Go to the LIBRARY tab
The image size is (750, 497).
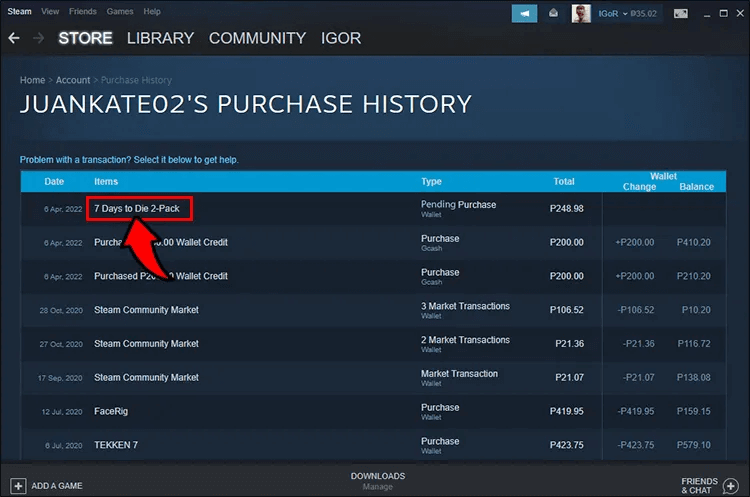(x=160, y=38)
